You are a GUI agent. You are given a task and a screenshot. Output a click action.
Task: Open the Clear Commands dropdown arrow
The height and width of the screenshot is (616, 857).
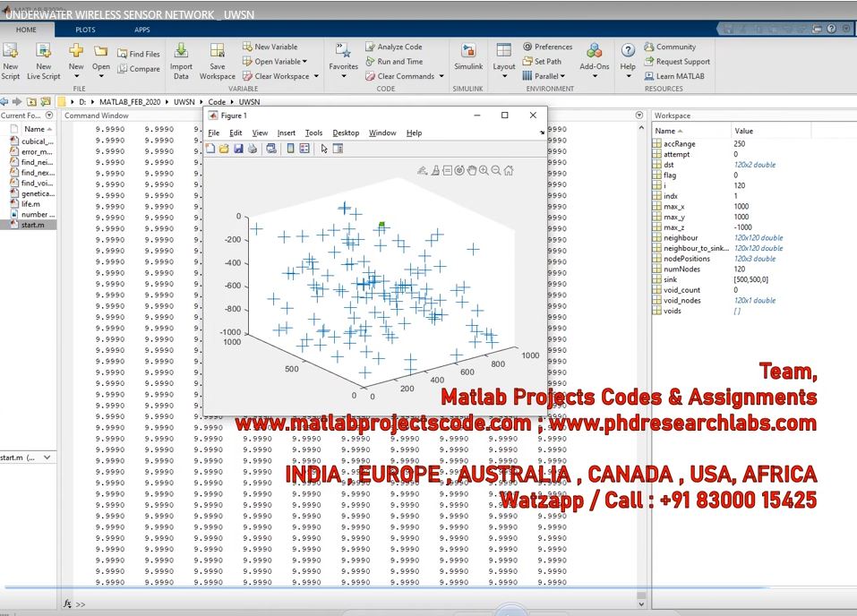click(x=441, y=77)
